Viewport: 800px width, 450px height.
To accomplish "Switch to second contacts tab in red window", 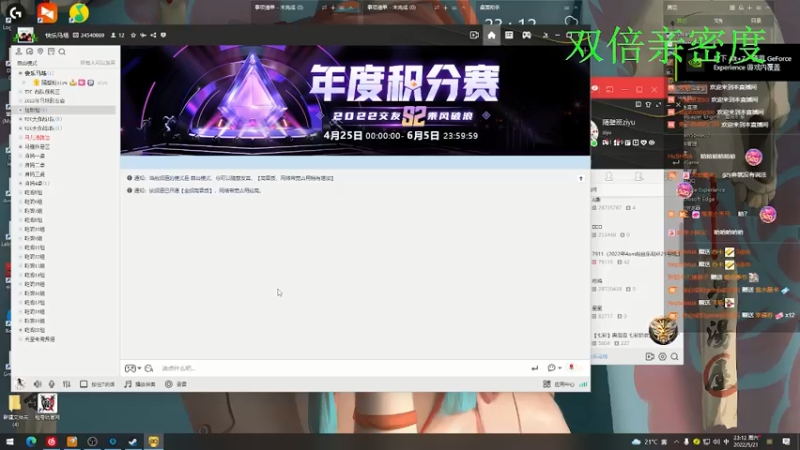I will click(638, 177).
